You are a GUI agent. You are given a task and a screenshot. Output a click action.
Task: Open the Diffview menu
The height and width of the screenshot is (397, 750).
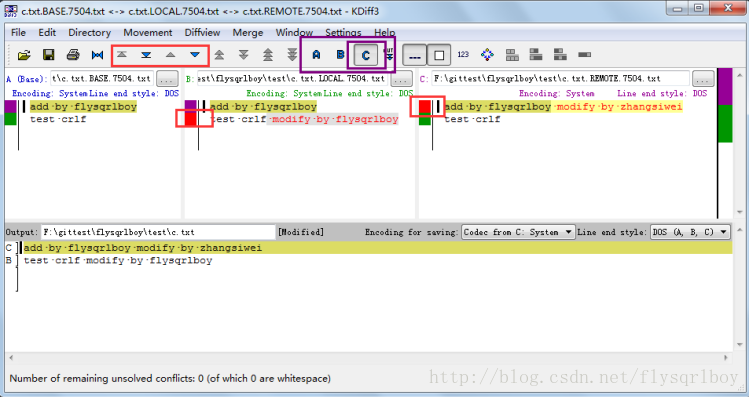pyautogui.click(x=202, y=33)
